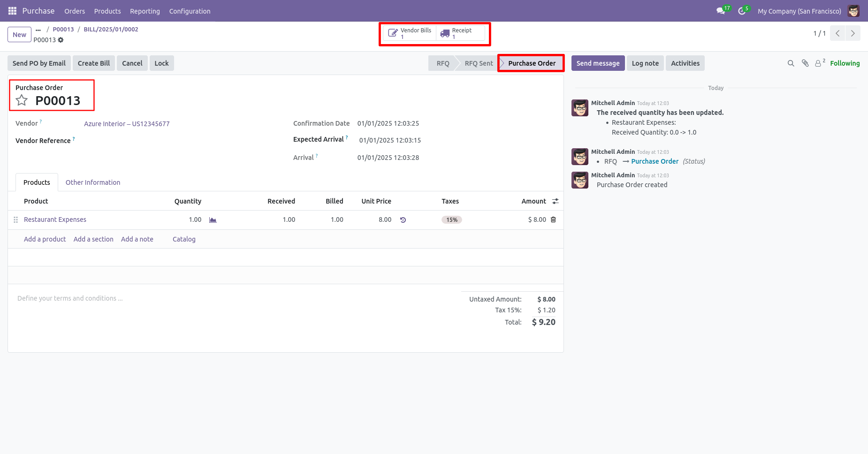Click the price history icon beside Unit Price 8.00
The width and height of the screenshot is (868, 454).
point(403,220)
